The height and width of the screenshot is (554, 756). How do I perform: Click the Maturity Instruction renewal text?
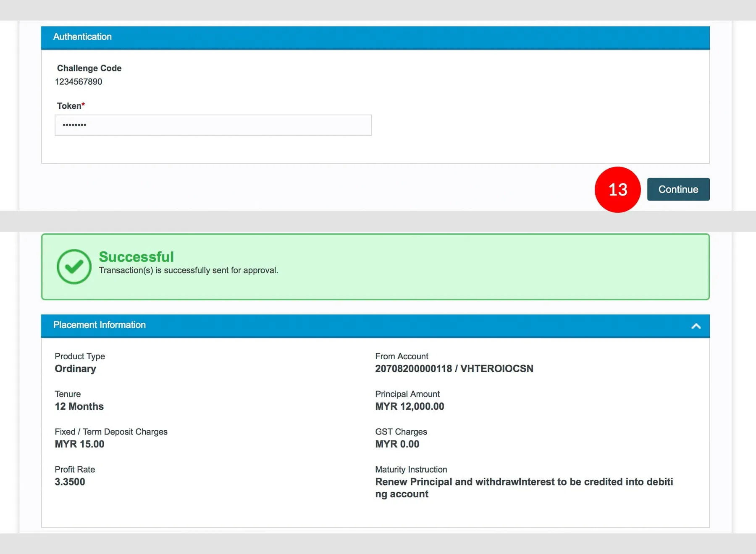[524, 482]
